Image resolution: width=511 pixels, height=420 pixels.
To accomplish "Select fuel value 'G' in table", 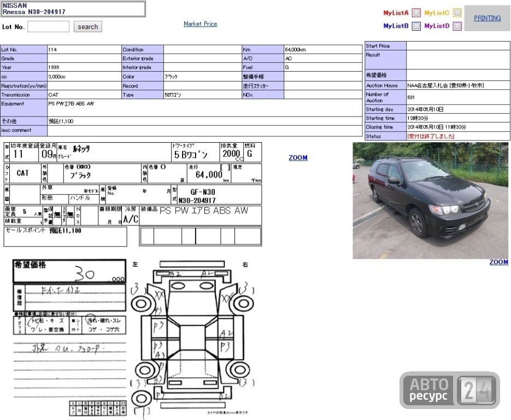I will point(287,67).
